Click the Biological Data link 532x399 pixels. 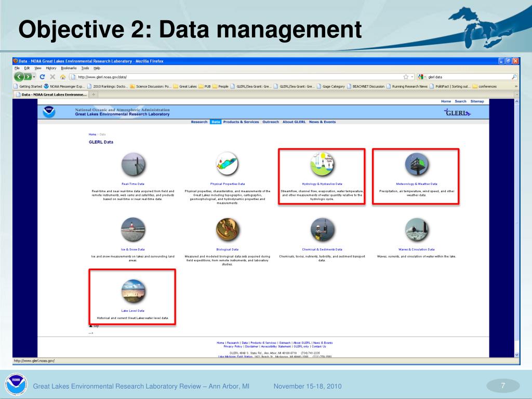click(x=228, y=249)
